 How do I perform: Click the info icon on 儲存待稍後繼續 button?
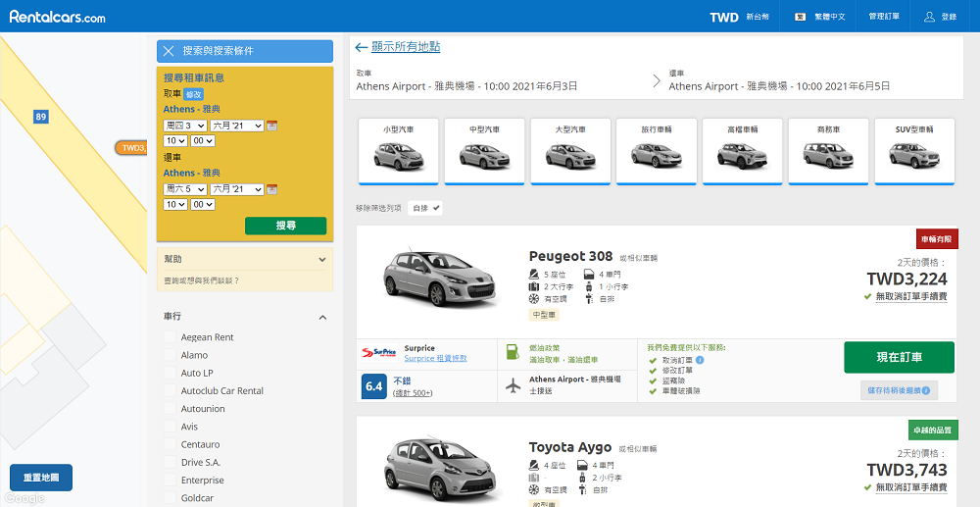click(x=926, y=390)
